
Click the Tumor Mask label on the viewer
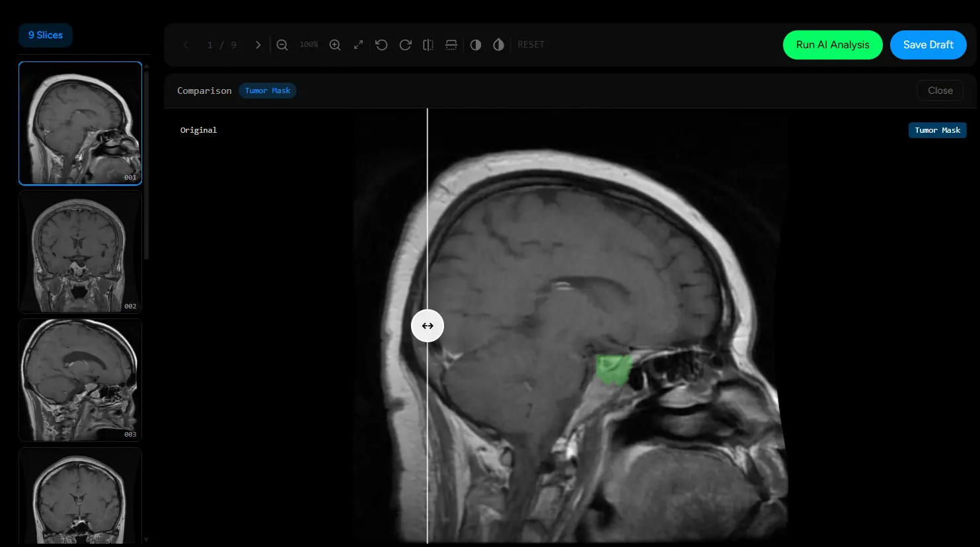[938, 130]
